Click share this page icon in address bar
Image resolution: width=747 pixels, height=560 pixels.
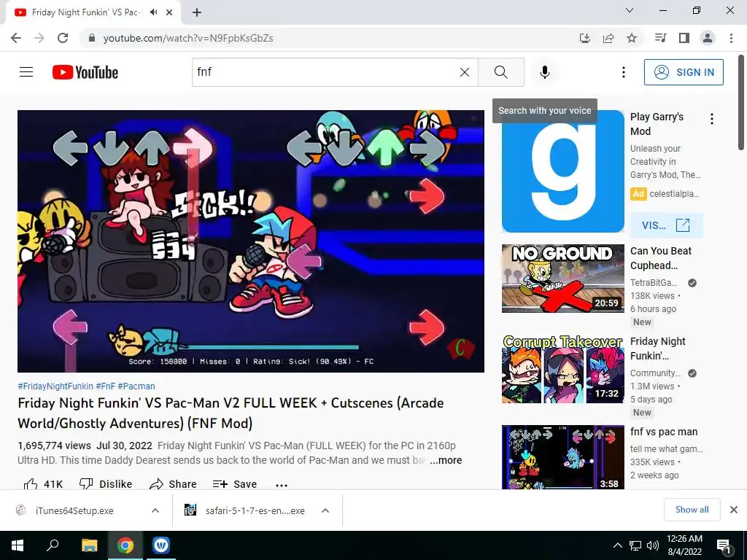tap(608, 38)
